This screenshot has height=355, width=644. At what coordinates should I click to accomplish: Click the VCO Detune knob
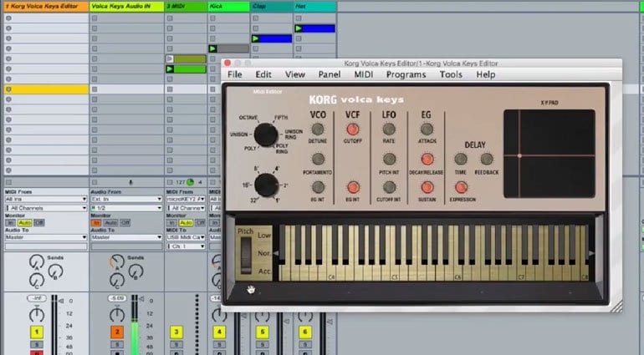(318, 129)
